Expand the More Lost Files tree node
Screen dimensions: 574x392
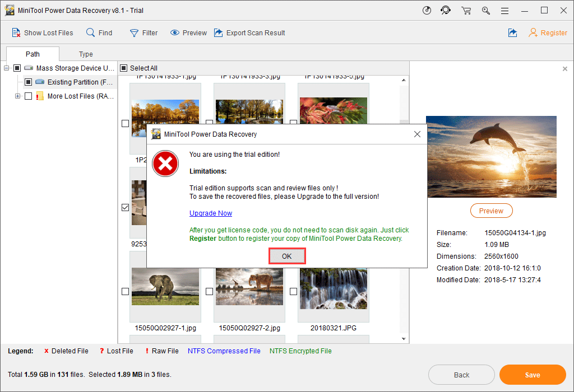tap(17, 96)
